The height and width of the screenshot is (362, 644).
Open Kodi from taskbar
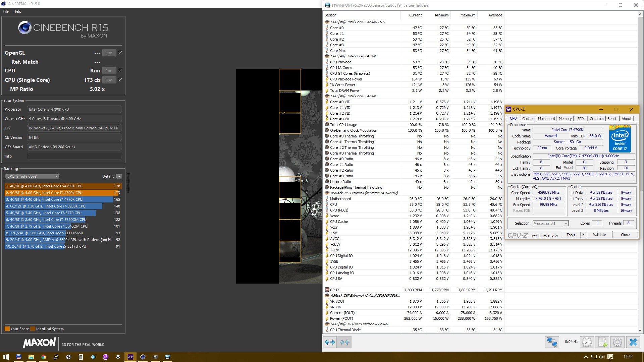(x=93, y=357)
